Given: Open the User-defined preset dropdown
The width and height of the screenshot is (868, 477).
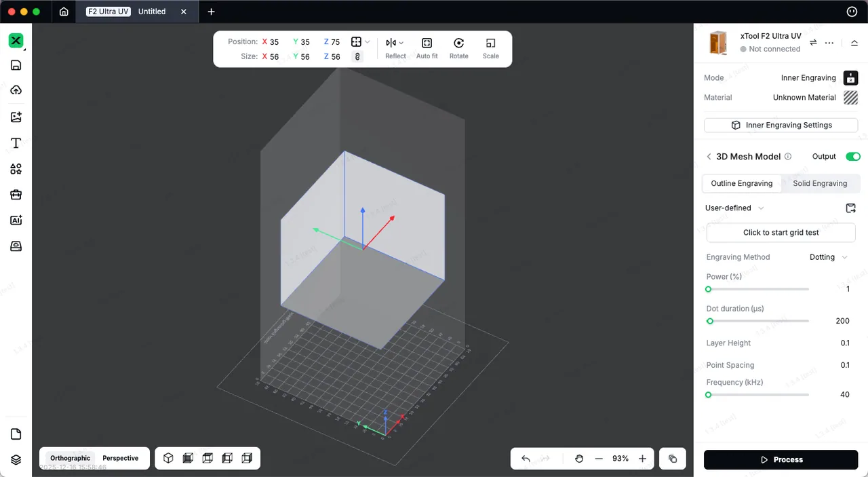Looking at the screenshot, I should click(734, 208).
